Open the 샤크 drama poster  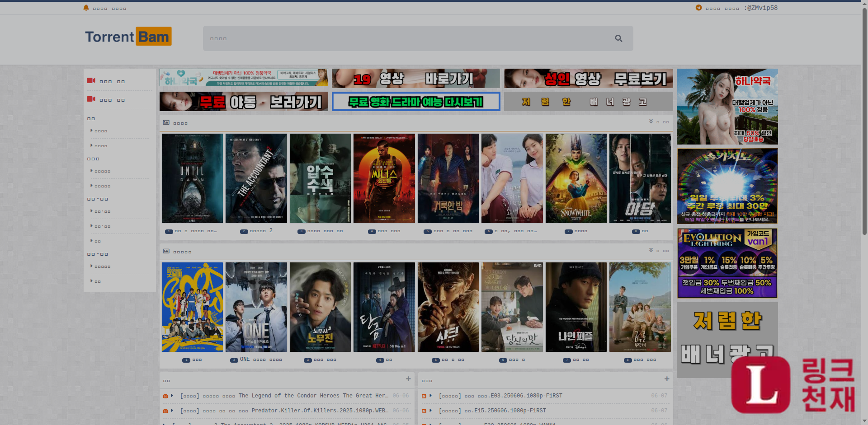pyautogui.click(x=448, y=307)
